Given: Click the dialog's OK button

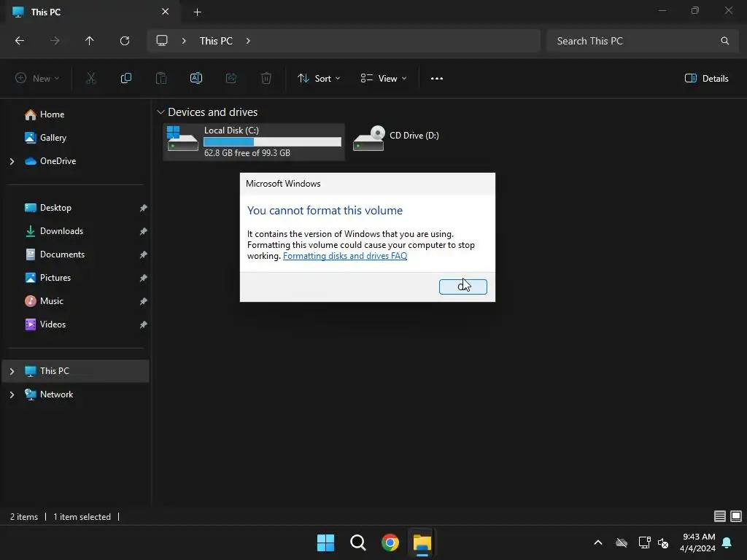Looking at the screenshot, I should [x=462, y=287].
